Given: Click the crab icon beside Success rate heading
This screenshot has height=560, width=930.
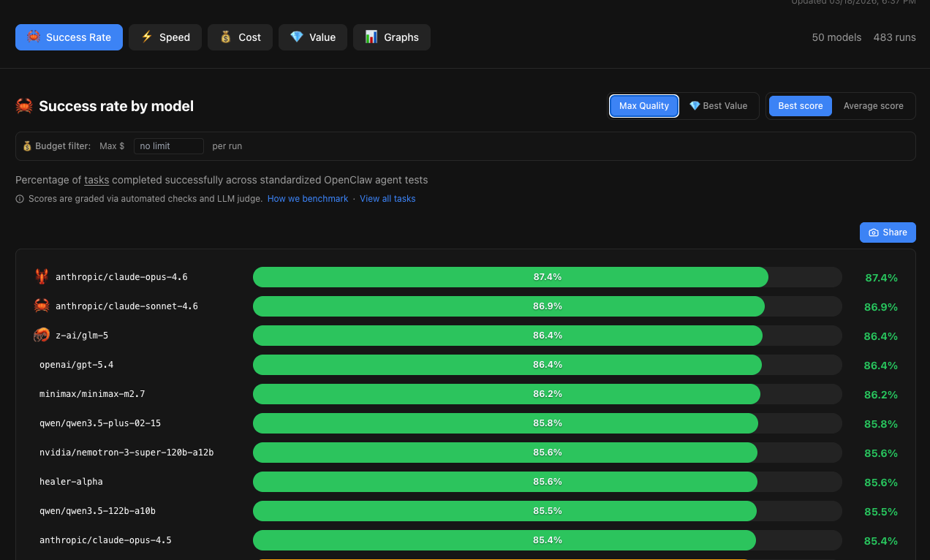Looking at the screenshot, I should click(x=24, y=107).
